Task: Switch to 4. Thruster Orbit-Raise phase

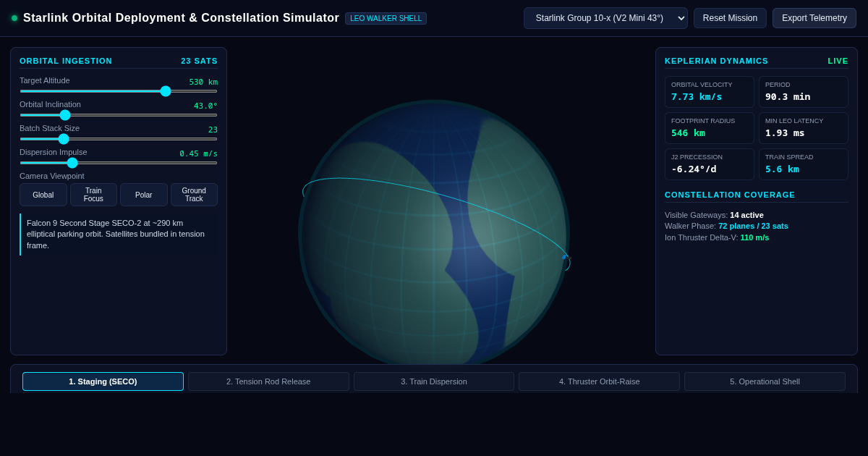Action: 600,381
